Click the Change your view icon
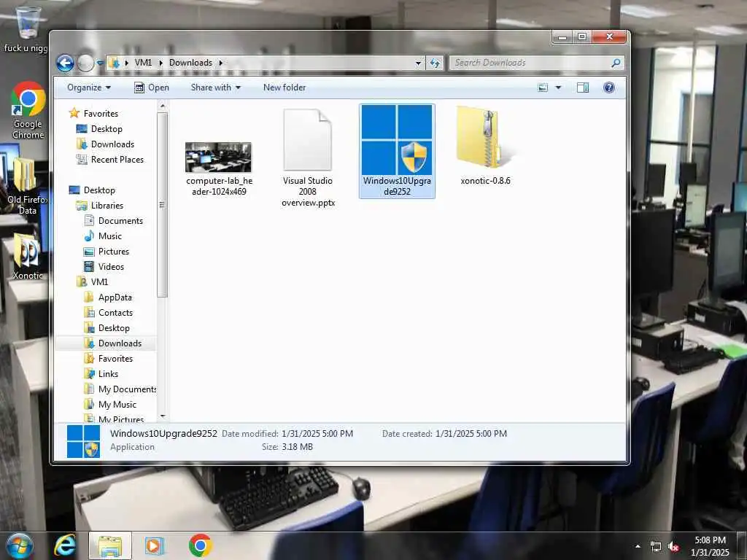This screenshot has width=747, height=560. 543,87
